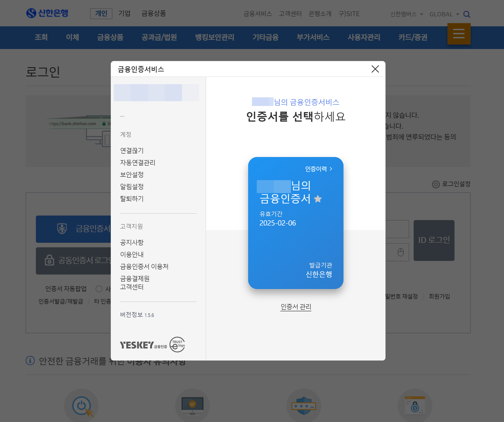Click the 인증서 관리 link
The width and height of the screenshot is (504, 422).
[296, 307]
